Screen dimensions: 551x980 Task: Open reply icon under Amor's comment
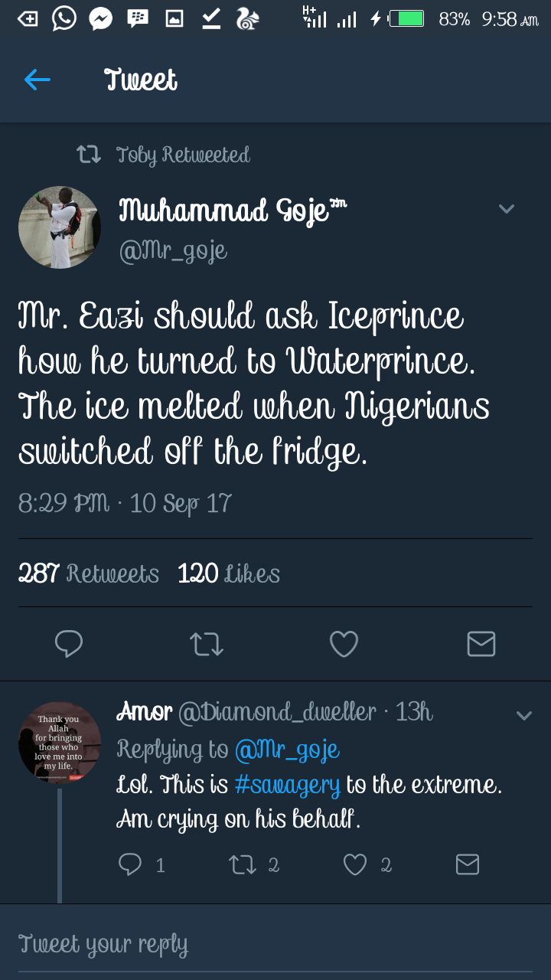(131, 864)
